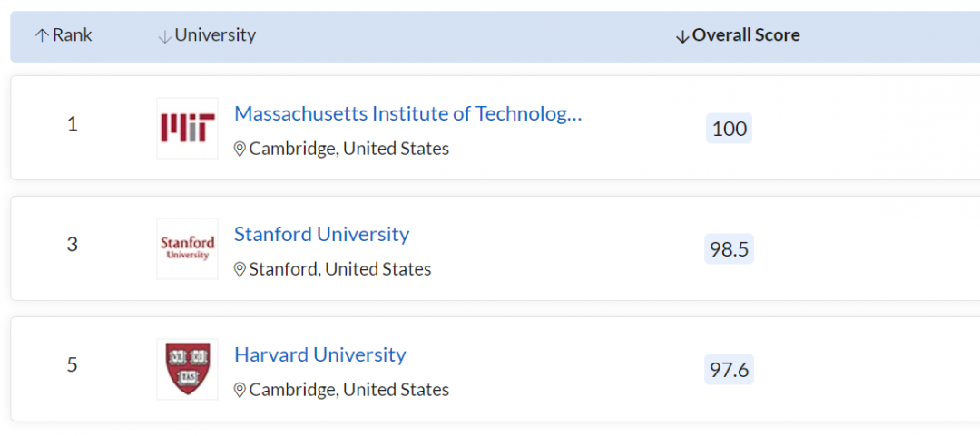Click the location pin beside Stanford, United States
980x436 pixels.
pyautogui.click(x=240, y=269)
